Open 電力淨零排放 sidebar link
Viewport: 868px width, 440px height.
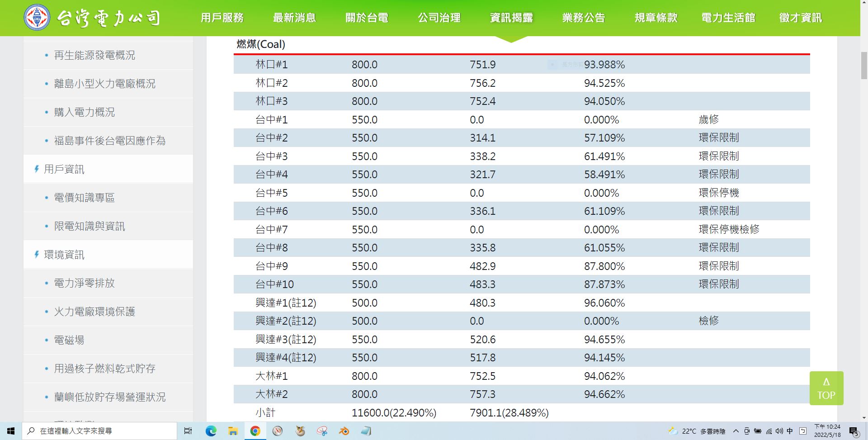[x=85, y=283]
